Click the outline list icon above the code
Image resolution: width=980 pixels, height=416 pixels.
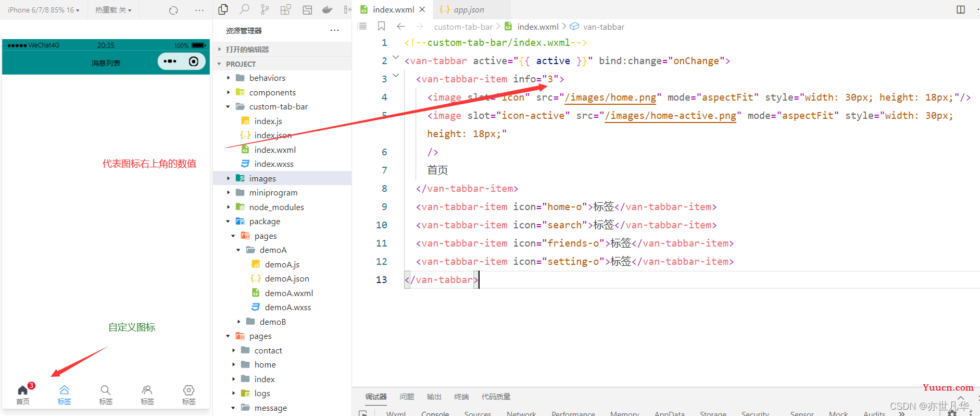pos(362,26)
